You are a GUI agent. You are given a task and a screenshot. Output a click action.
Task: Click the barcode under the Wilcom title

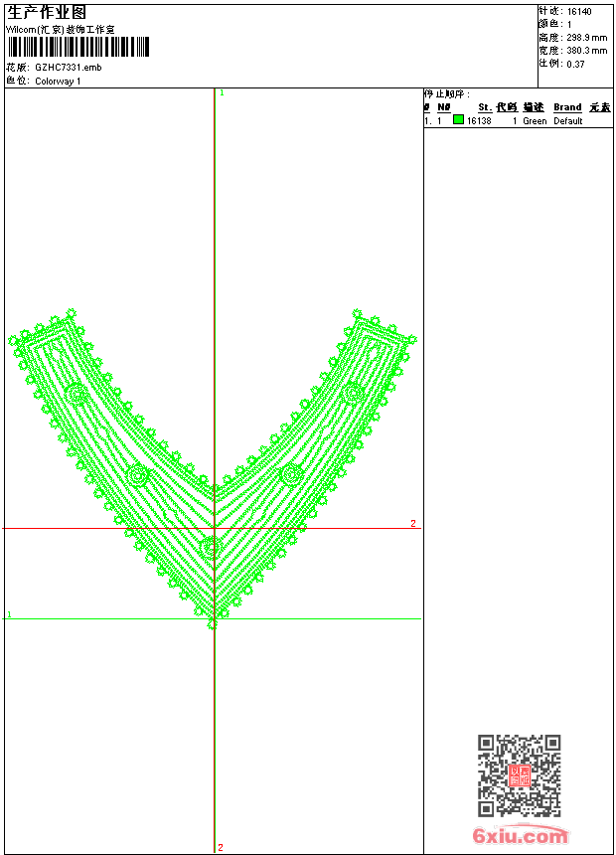78,48
